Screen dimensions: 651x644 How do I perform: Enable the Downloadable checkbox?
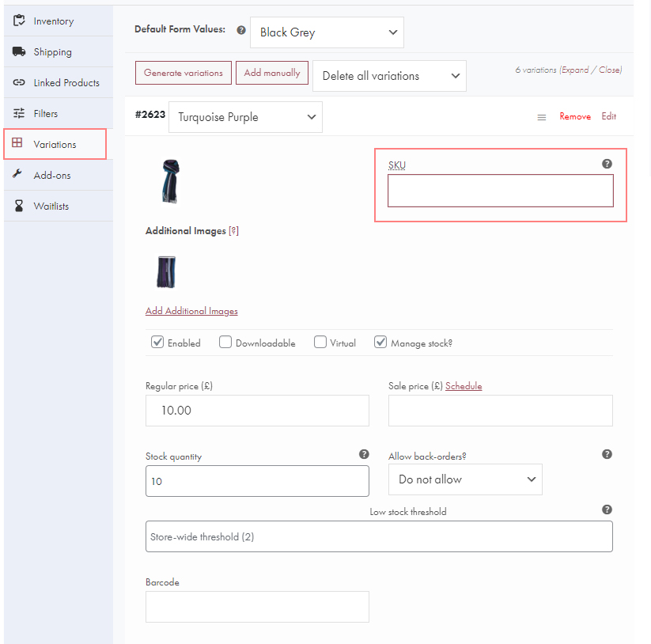pyautogui.click(x=225, y=342)
